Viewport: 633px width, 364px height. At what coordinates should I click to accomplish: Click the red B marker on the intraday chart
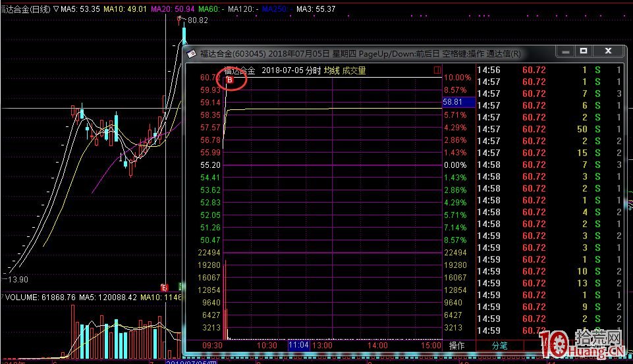[230, 80]
